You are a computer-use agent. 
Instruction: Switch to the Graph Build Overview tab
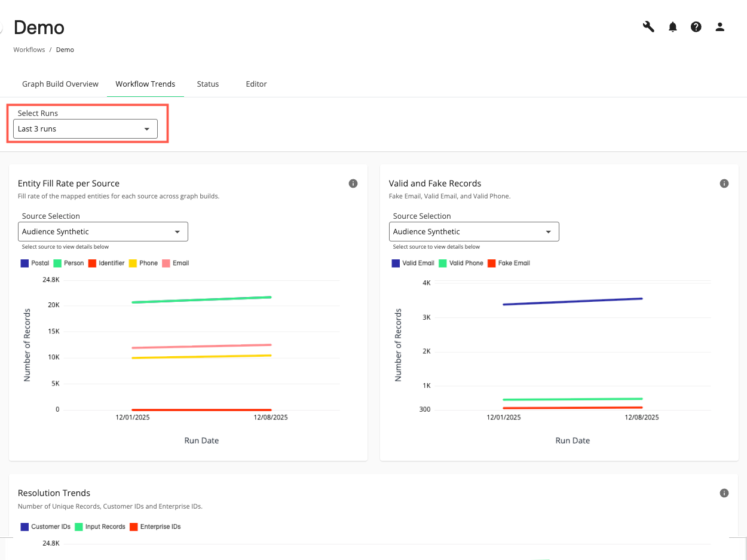(60, 84)
